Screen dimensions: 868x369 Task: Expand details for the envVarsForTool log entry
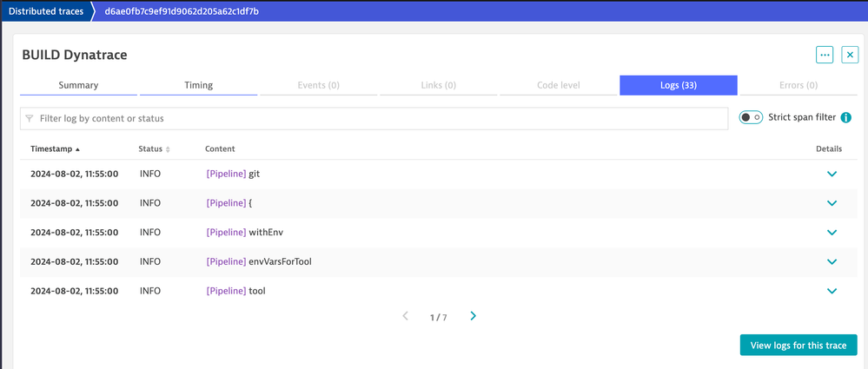click(832, 261)
